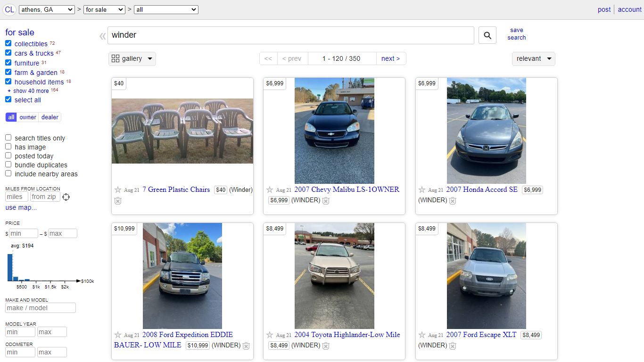Open the 2004 Toyota Highlander-Low Mile title
Viewport: 644px width, 362px height.
point(347,335)
